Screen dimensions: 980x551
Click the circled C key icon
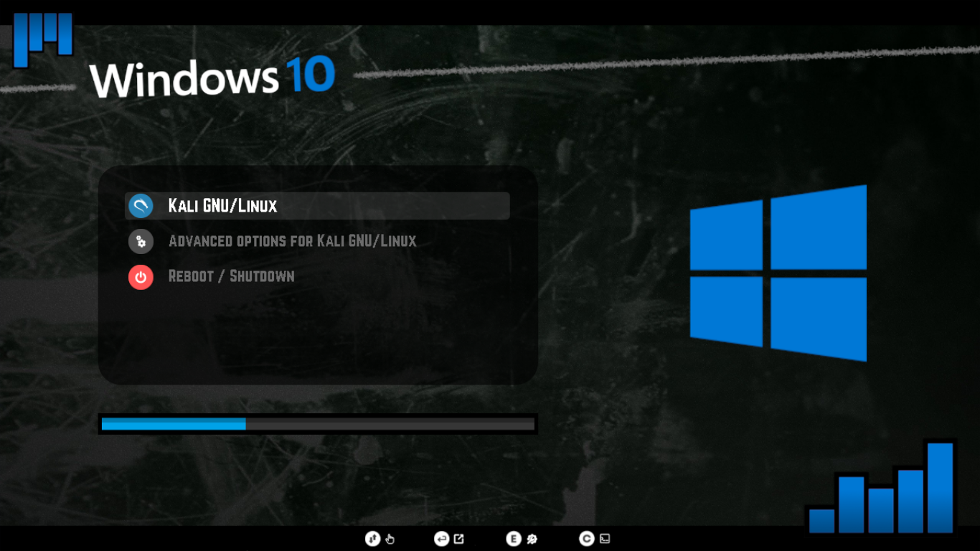(587, 539)
